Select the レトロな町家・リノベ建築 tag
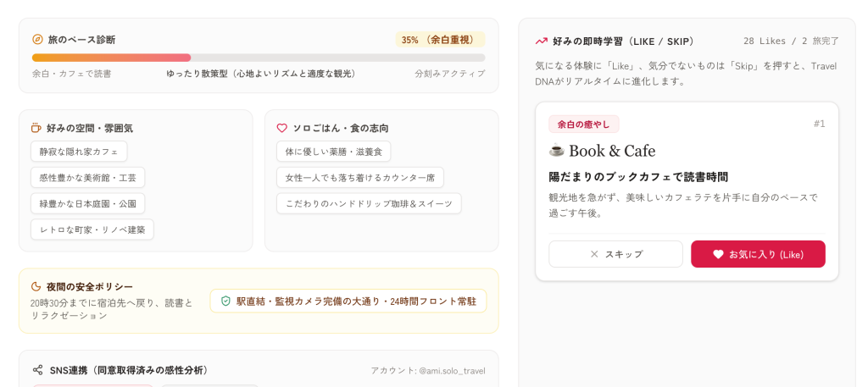The width and height of the screenshot is (868, 387). (92, 229)
